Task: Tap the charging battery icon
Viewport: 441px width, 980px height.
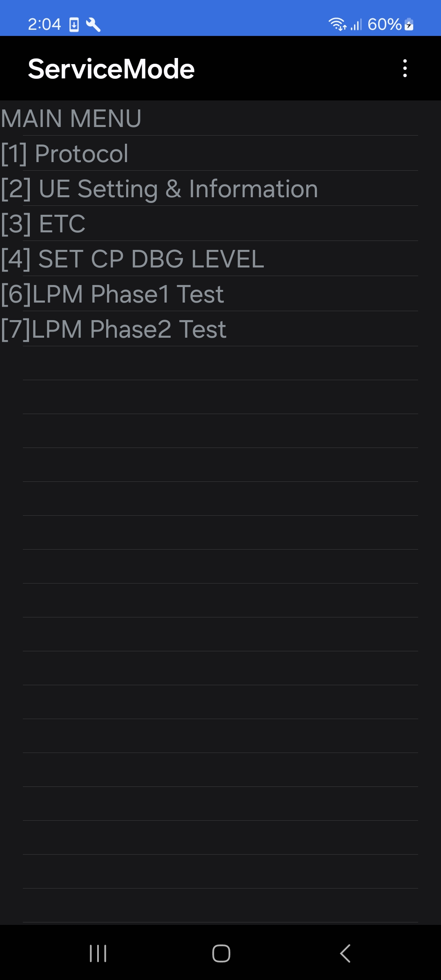Action: [x=409, y=24]
